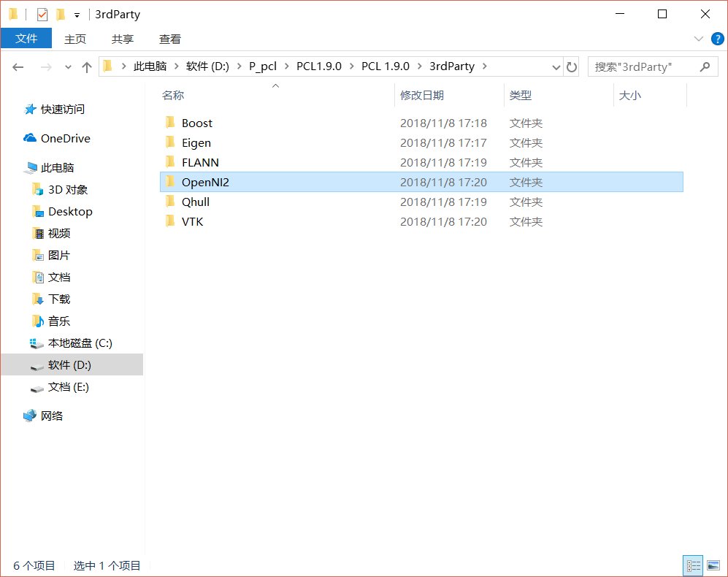The image size is (728, 577).
Task: Open the 文件 menu
Action: 26,39
